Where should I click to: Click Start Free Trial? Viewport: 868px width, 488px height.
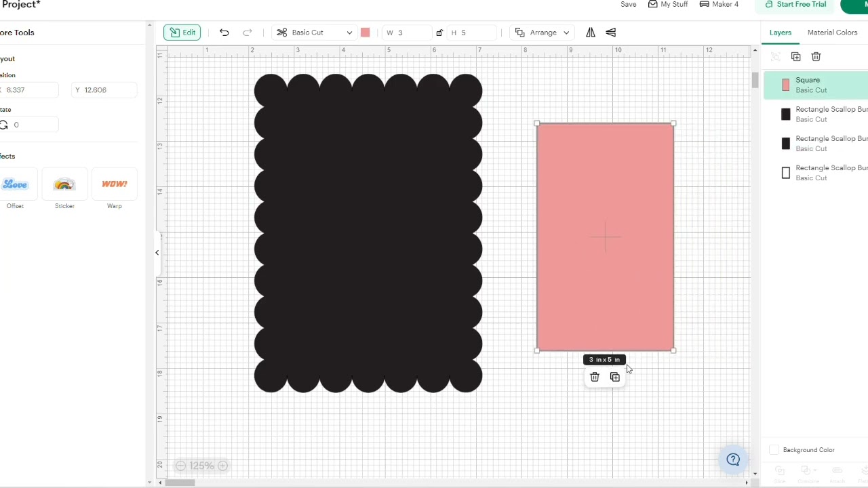click(x=795, y=4)
